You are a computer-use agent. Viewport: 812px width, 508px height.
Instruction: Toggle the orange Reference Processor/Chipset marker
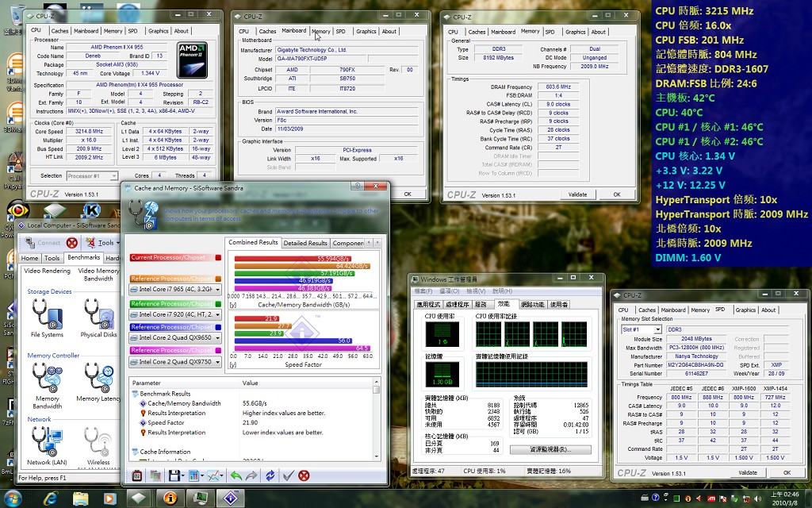coord(218,279)
